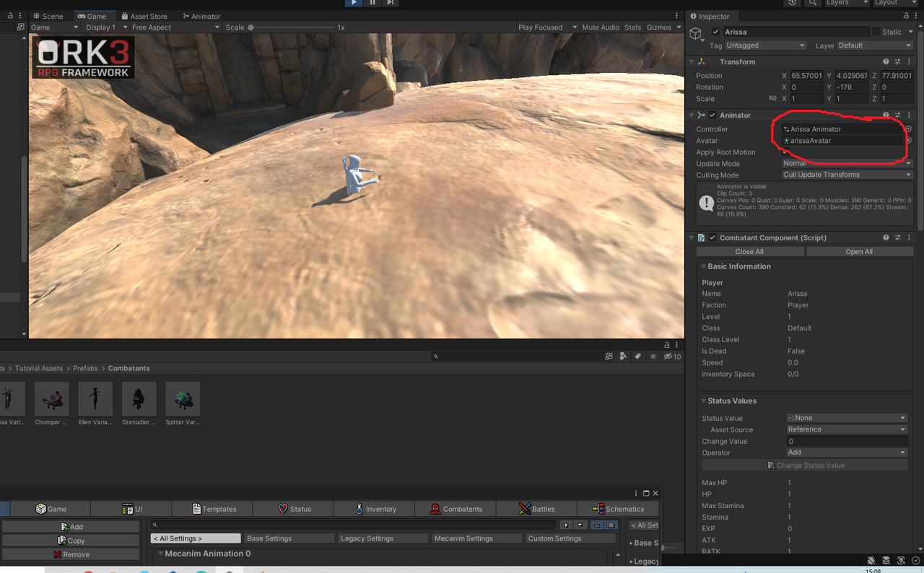Open Animator preset settings icon
The image size is (924, 573).
tap(898, 115)
